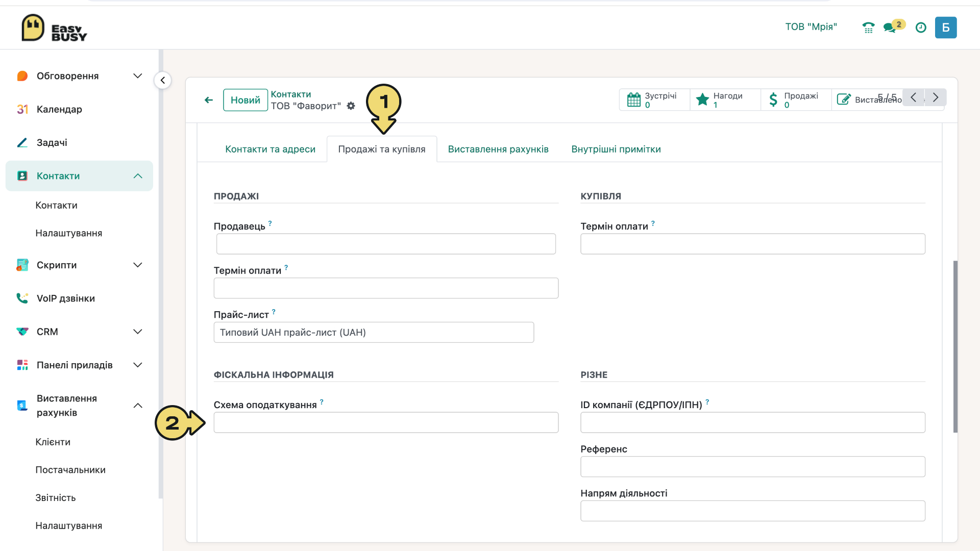Open Налаштування under Контакти

69,233
